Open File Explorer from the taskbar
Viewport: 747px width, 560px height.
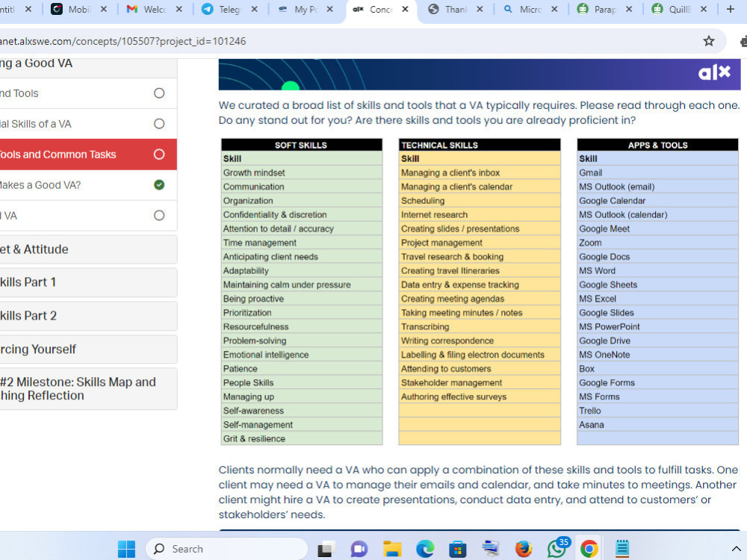pyautogui.click(x=392, y=549)
